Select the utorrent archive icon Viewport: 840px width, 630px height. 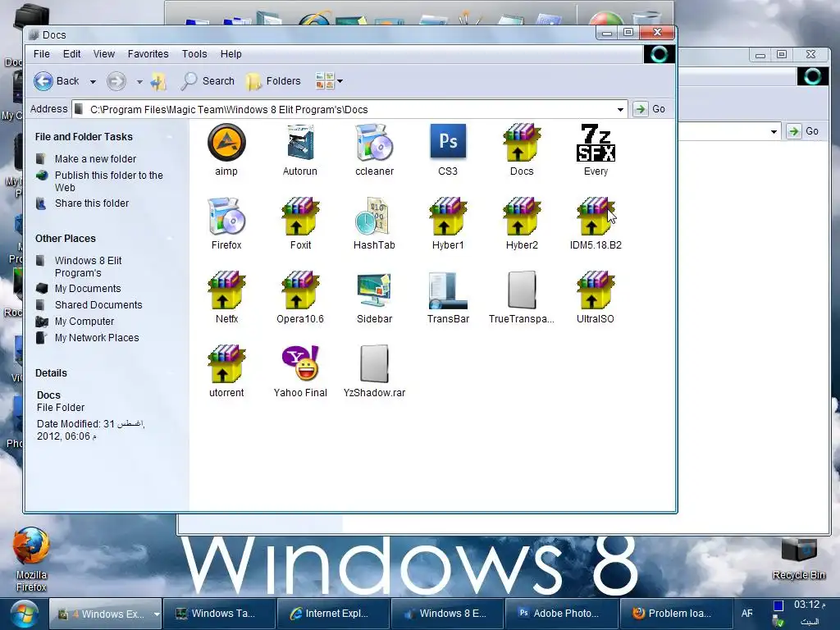[x=226, y=364]
